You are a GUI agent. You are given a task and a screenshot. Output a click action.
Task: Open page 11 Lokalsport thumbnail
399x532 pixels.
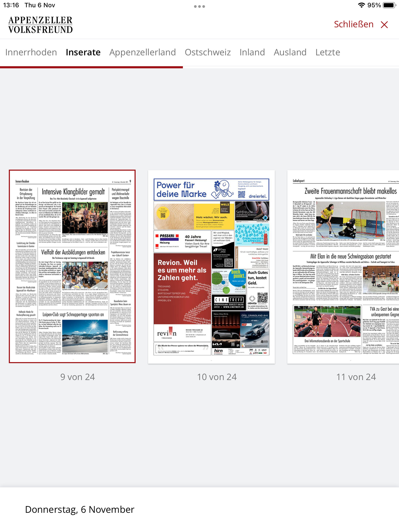click(x=343, y=267)
